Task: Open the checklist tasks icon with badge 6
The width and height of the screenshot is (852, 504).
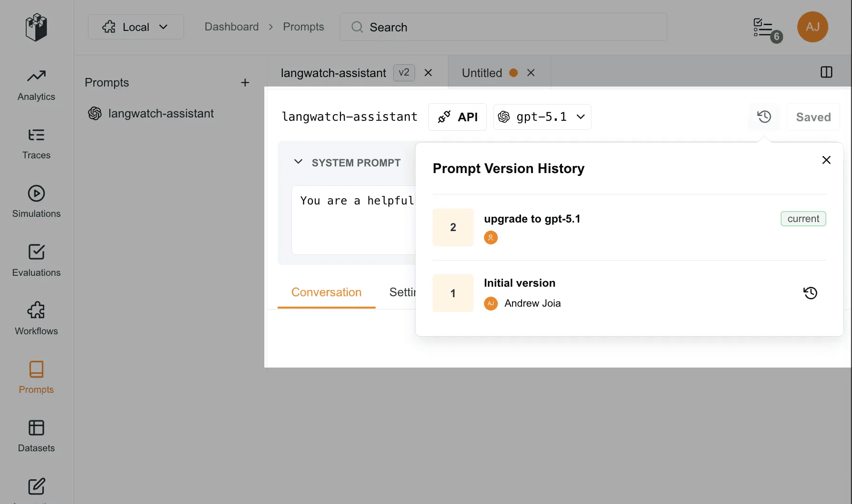Action: [x=766, y=29]
